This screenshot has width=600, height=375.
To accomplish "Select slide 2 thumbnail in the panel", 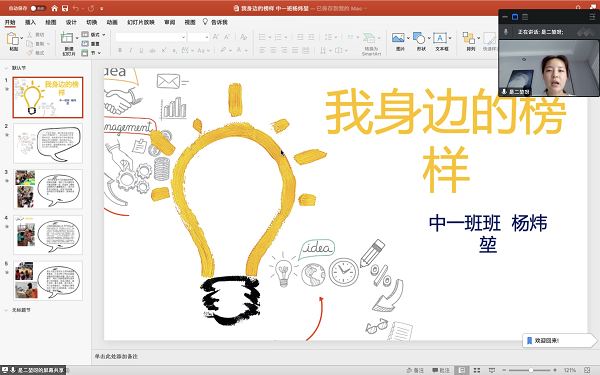I will (x=48, y=143).
